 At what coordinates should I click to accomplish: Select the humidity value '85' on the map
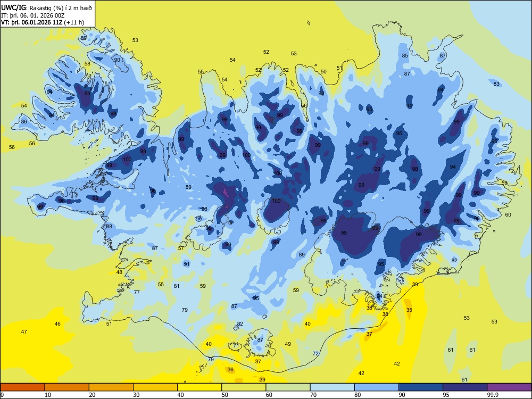(405, 56)
